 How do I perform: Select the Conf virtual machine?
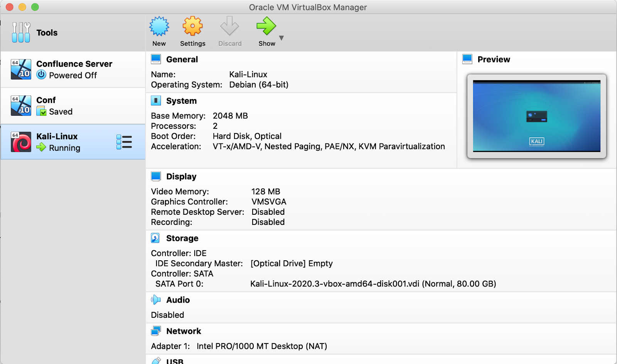73,106
